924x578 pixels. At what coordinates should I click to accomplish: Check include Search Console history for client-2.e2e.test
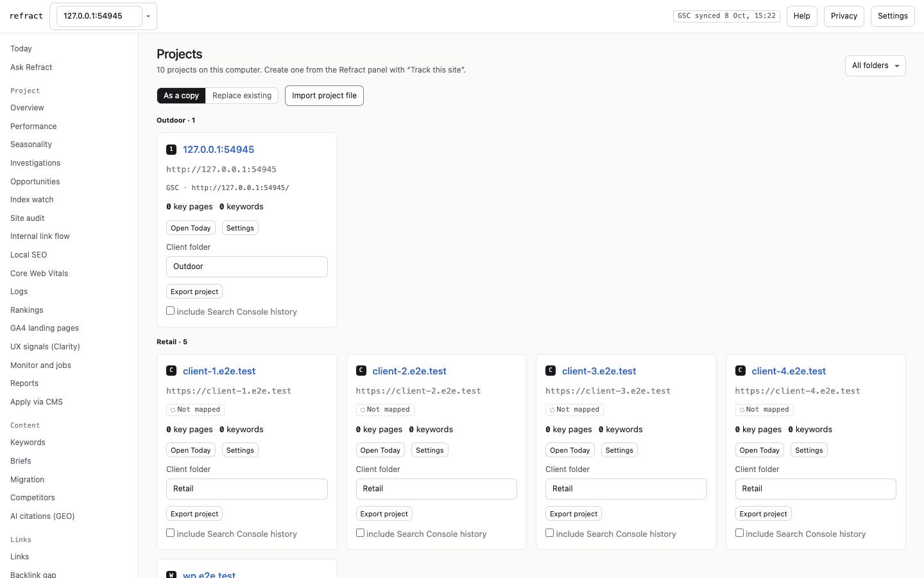[361, 533]
